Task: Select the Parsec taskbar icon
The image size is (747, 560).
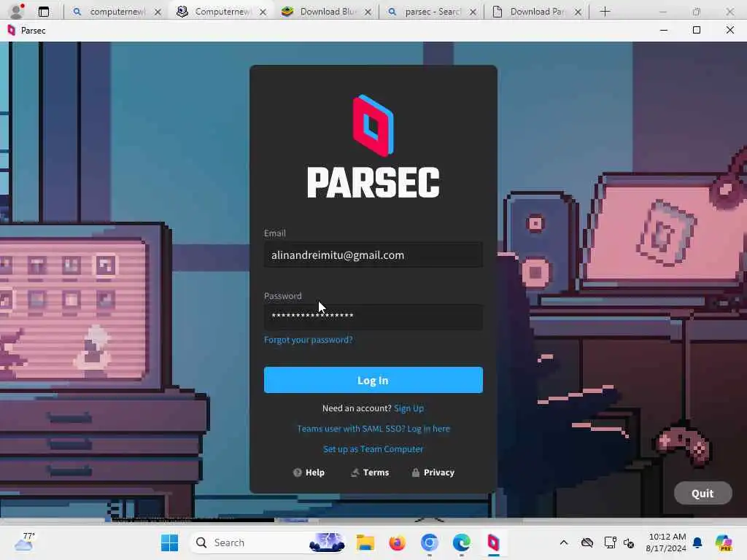Action: (494, 542)
